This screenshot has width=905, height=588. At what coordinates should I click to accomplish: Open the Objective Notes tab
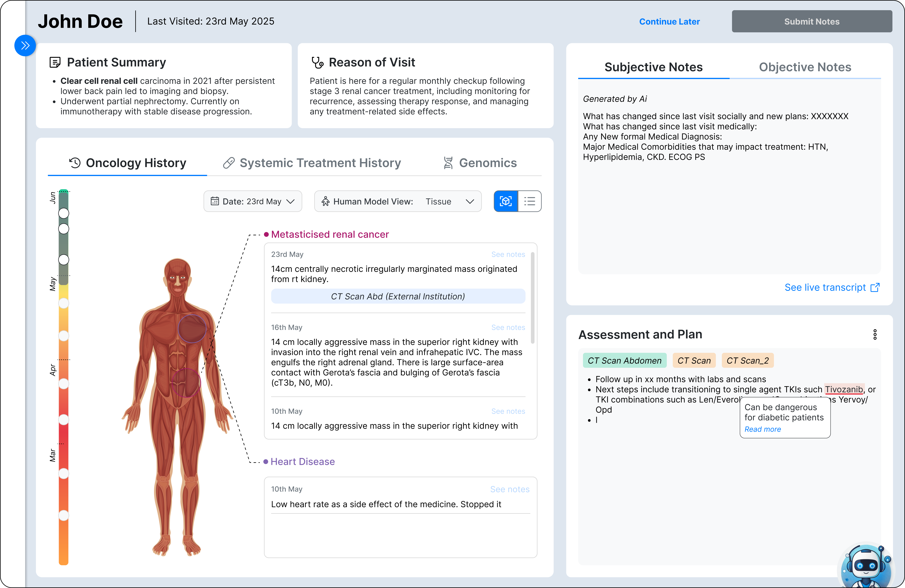click(805, 67)
